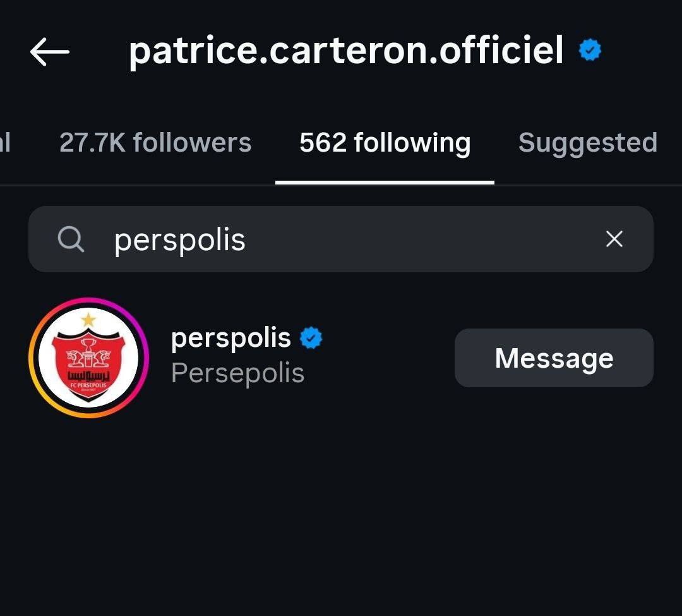Click the white underline below following tab
The height and width of the screenshot is (616, 682).
click(385, 183)
